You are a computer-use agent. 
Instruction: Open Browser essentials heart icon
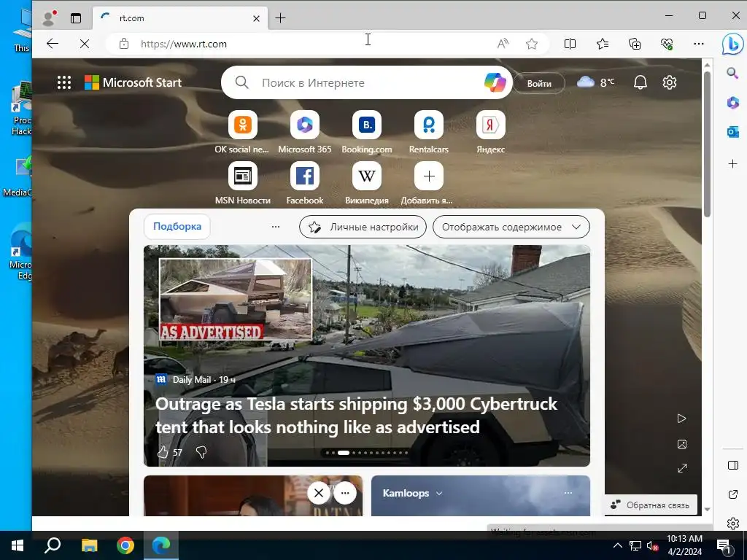click(x=667, y=44)
